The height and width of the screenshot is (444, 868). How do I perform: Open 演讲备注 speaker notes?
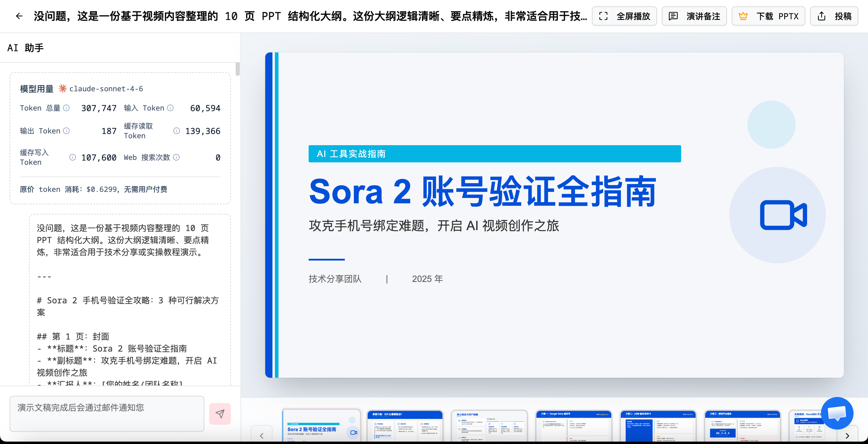coord(694,16)
